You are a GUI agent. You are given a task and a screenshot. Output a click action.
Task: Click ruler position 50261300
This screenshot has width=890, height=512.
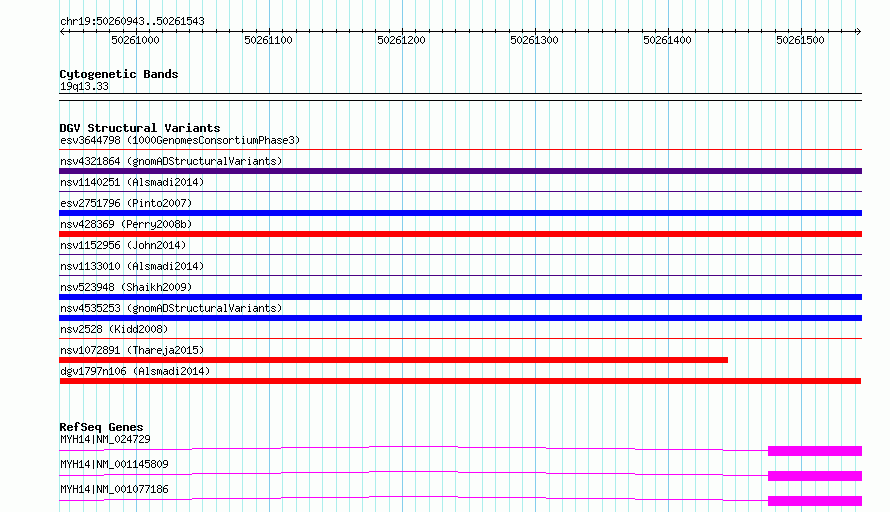534,40
